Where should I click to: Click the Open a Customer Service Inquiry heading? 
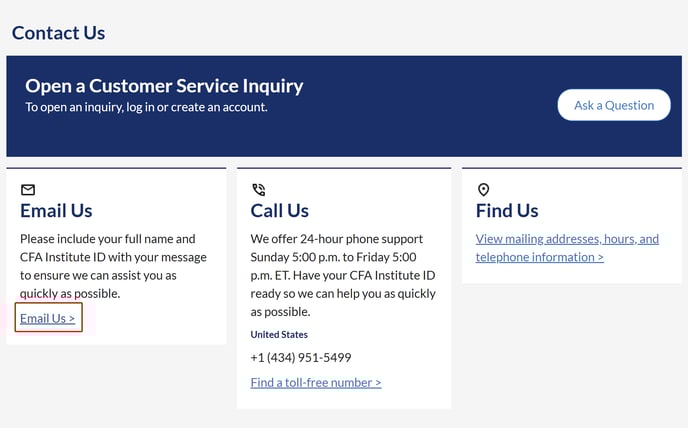(164, 86)
